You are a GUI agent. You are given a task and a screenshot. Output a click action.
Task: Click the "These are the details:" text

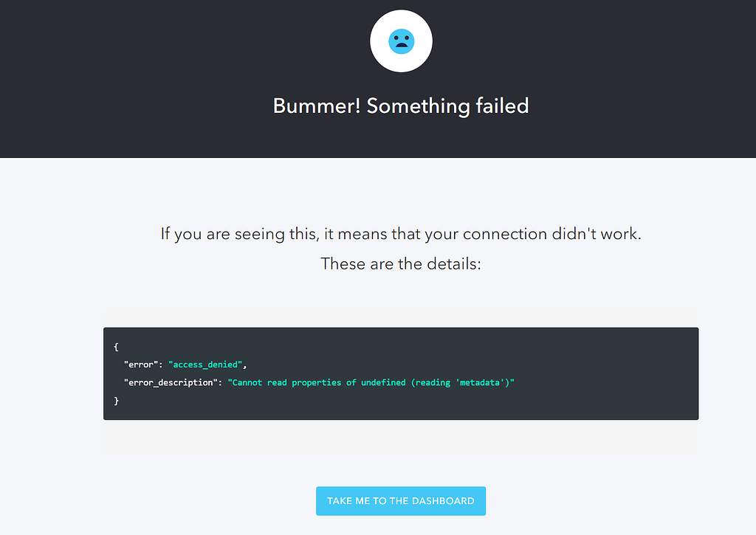(x=401, y=263)
